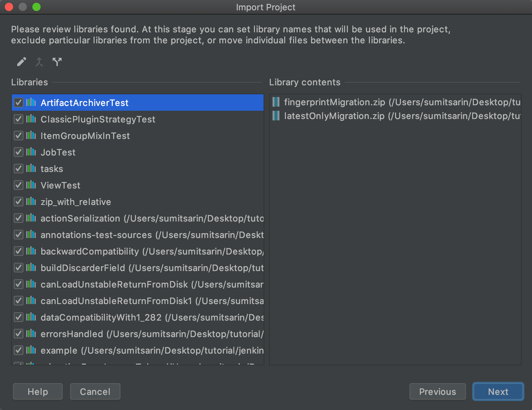The height and width of the screenshot is (410, 532).
Task: Click the merge libraries toolbar icon
Action: pos(39,62)
